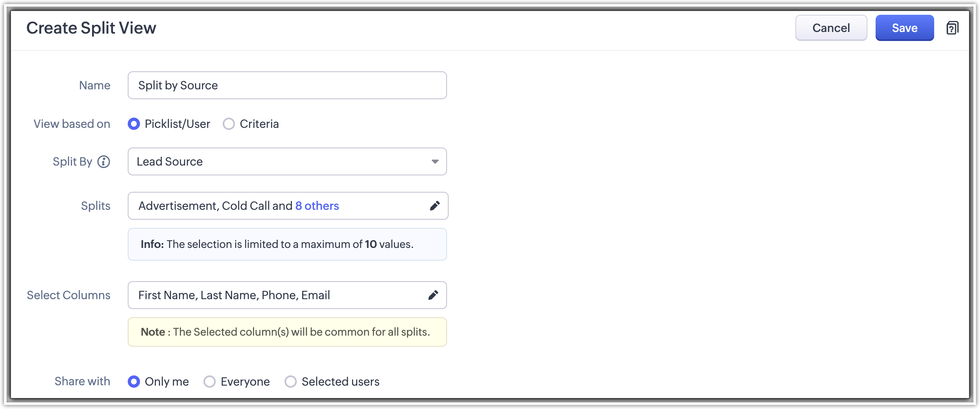Edit splits using the pencil icon

435,206
